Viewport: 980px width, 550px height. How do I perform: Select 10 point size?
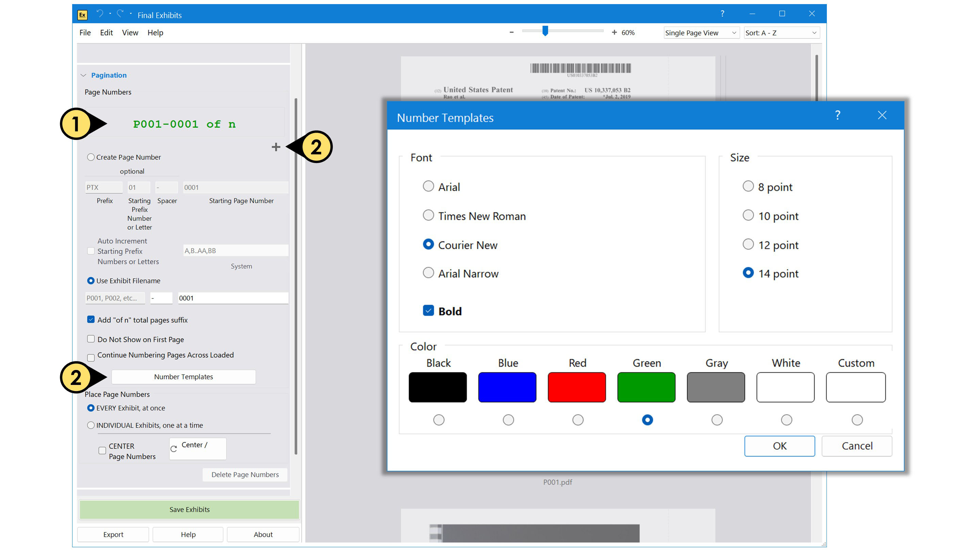pyautogui.click(x=748, y=215)
